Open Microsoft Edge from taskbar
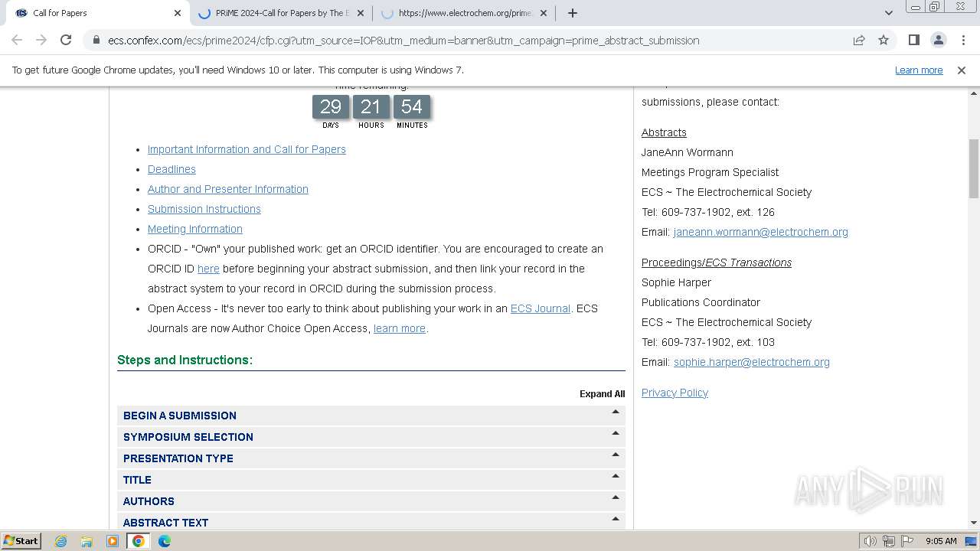This screenshot has width=980, height=551. coord(165,541)
